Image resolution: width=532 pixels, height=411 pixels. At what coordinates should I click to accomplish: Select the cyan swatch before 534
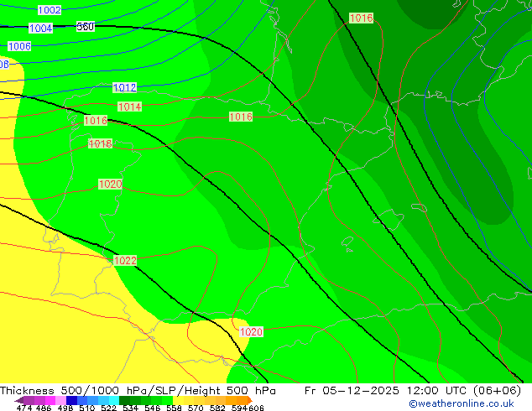tap(114, 400)
